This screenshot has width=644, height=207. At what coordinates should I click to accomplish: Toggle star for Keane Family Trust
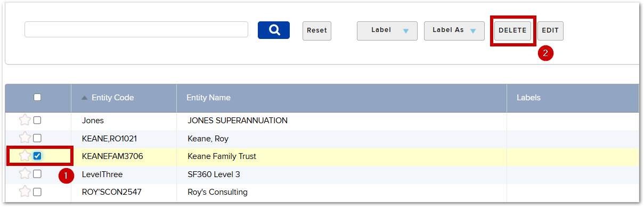click(x=25, y=156)
